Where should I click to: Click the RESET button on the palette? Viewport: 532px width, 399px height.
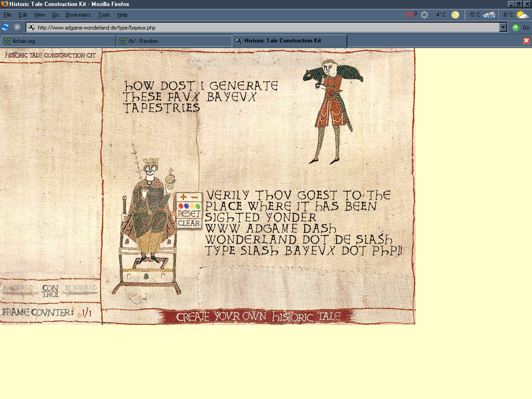coord(189,214)
